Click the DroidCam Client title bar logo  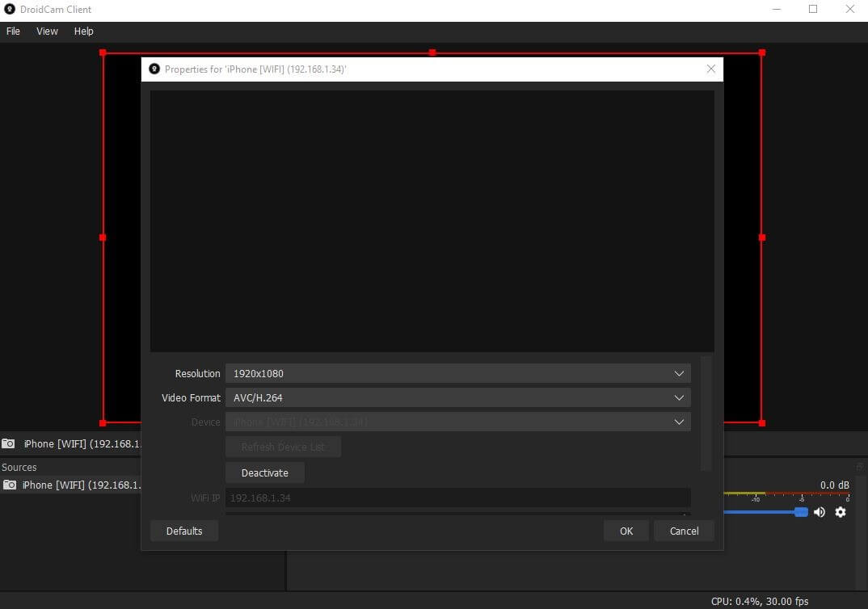[x=10, y=10]
